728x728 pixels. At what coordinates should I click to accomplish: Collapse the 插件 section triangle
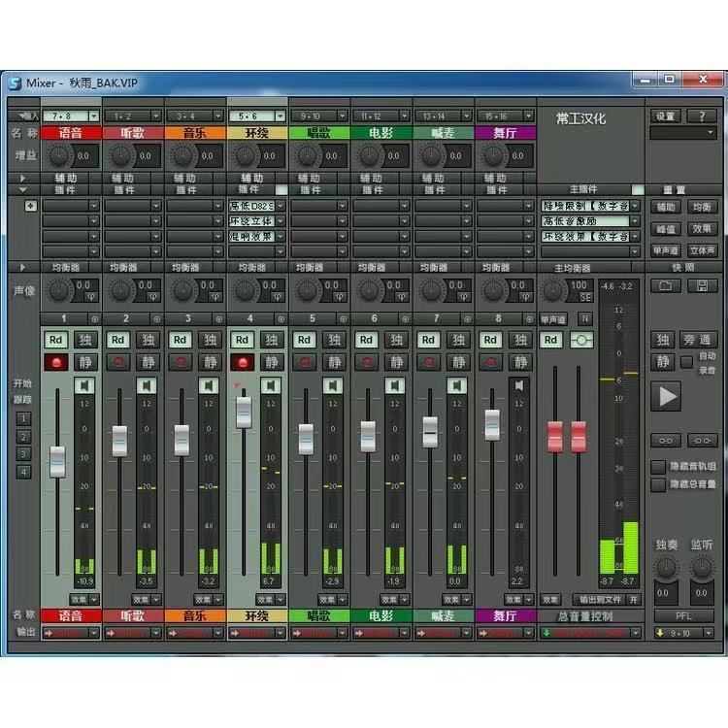click(22, 189)
